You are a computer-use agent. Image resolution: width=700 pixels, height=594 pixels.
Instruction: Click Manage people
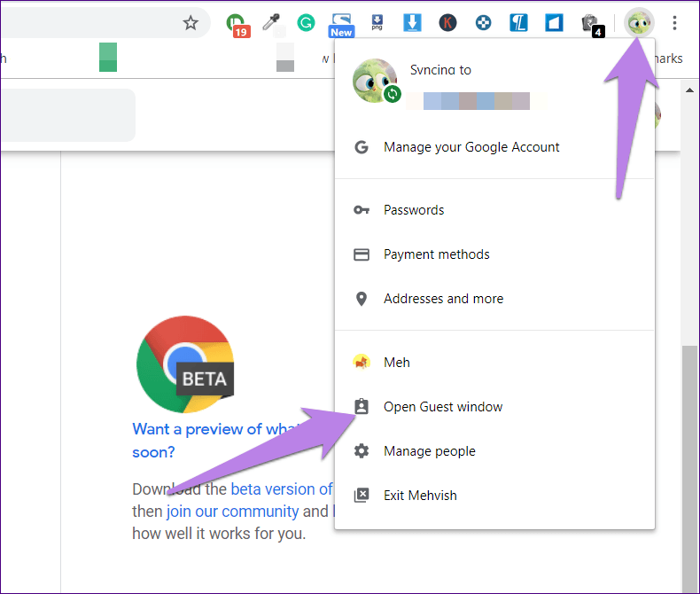click(429, 451)
